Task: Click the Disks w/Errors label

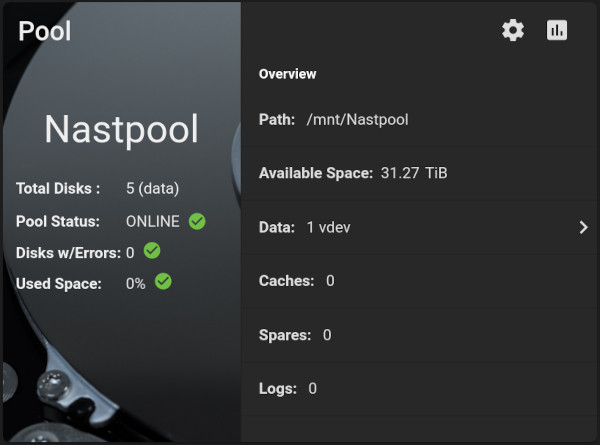Action: point(68,253)
